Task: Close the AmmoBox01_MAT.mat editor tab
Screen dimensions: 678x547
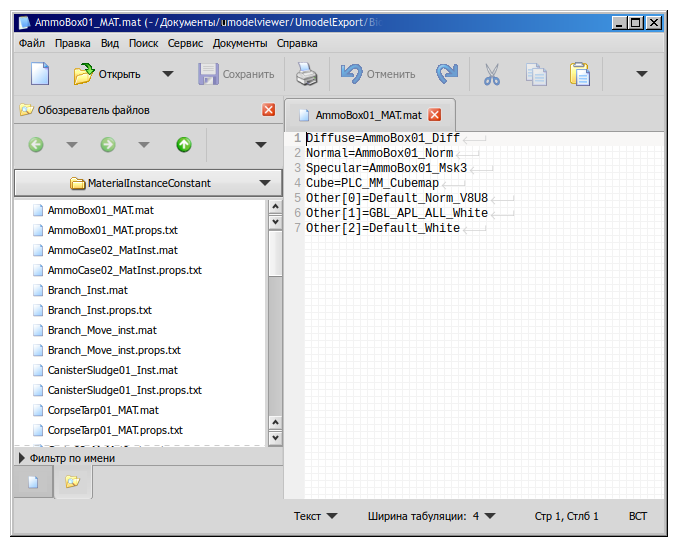Action: click(435, 115)
